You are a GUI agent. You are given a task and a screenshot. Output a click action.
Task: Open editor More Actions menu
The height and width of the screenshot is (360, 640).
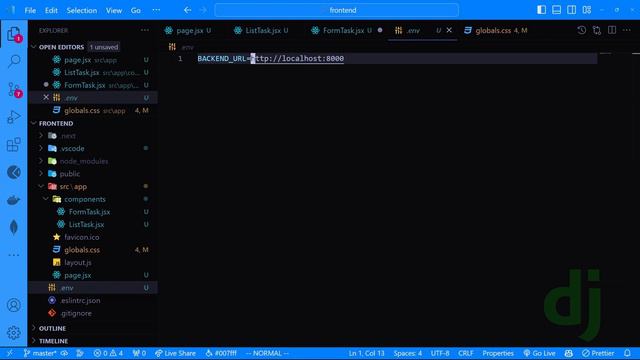627,30
